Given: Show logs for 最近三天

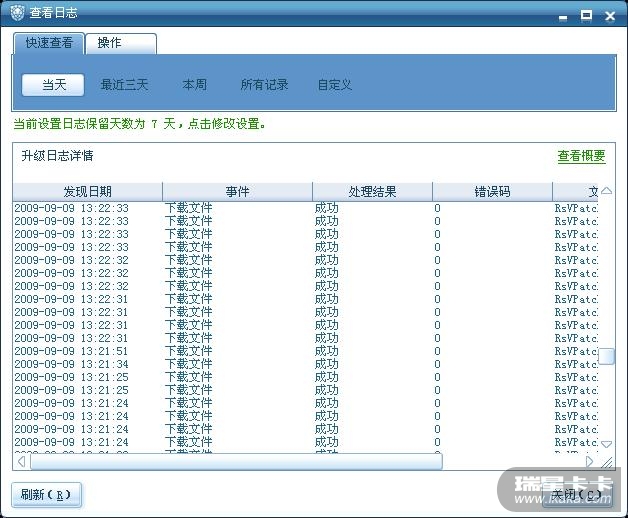Looking at the screenshot, I should coord(124,85).
